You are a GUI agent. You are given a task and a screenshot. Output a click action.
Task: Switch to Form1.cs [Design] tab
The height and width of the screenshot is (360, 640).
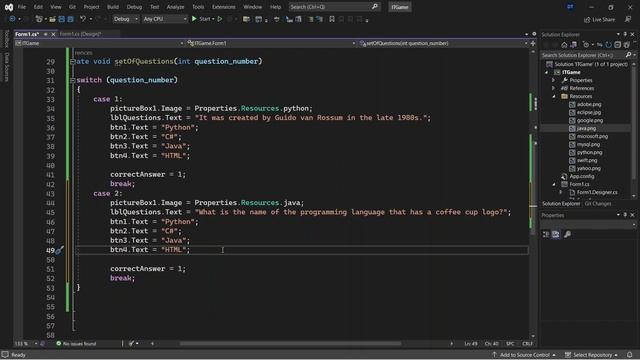[x=80, y=34]
